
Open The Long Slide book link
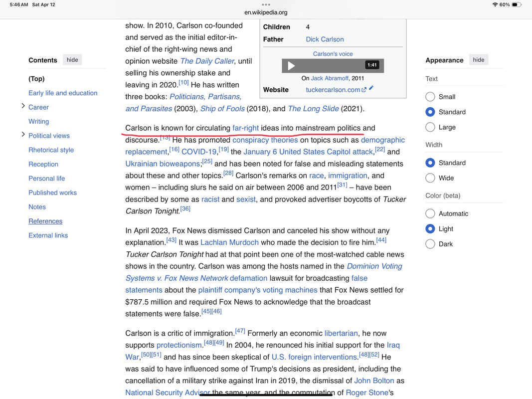(x=313, y=109)
